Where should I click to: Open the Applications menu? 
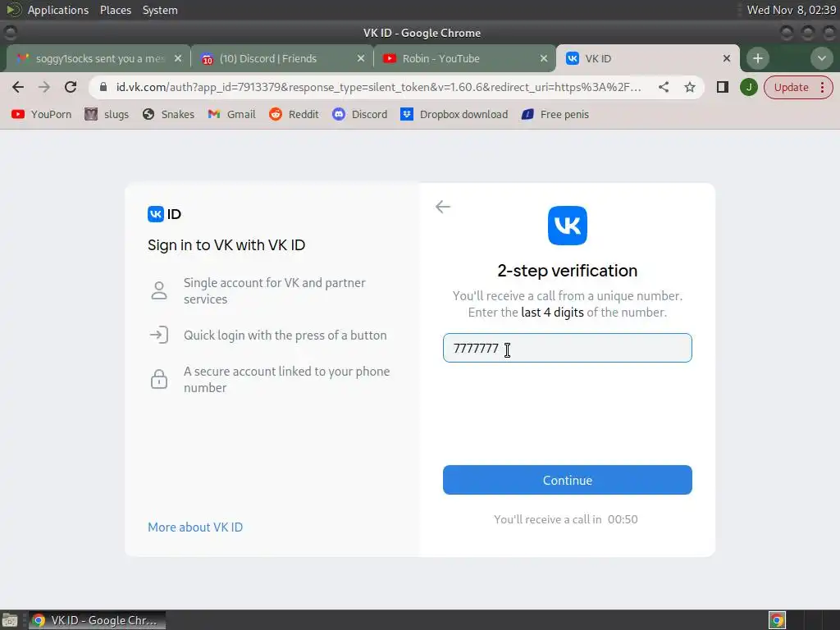(x=58, y=10)
